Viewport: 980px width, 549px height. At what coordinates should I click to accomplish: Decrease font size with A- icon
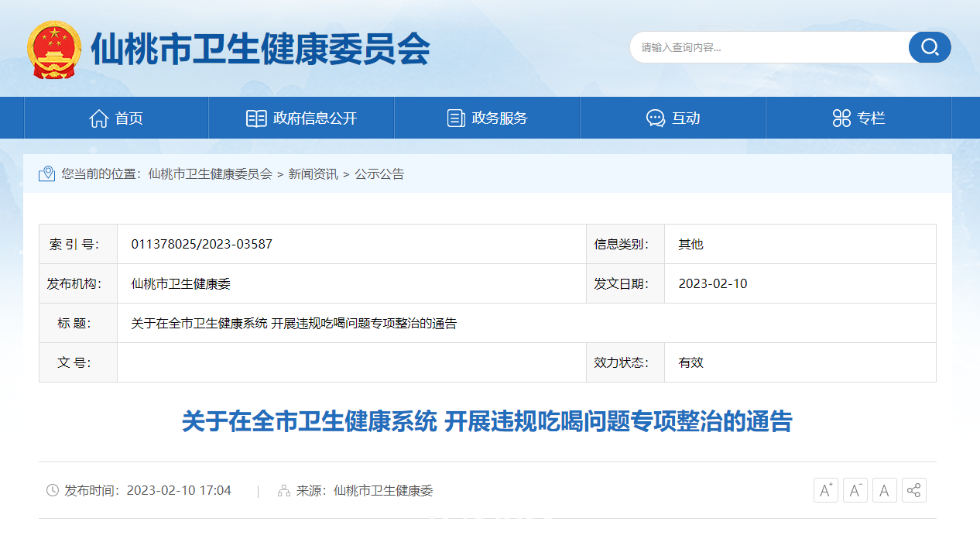click(855, 490)
